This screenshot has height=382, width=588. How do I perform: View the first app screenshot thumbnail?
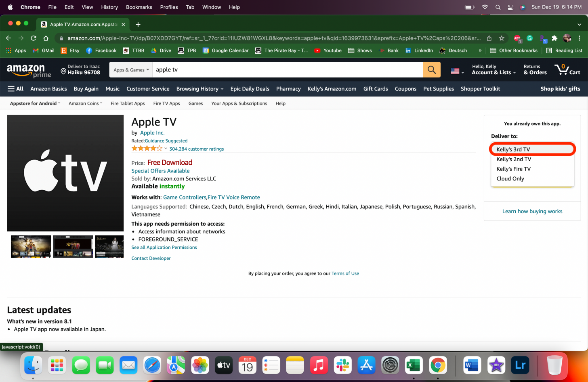pos(31,246)
